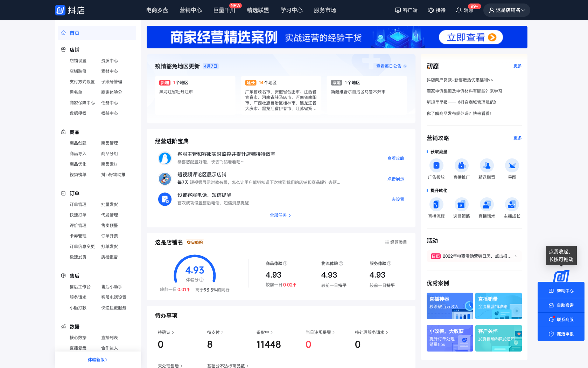
Task: Read 抖店商户贷款-新客激活优惠福利 news
Action: pyautogui.click(x=460, y=80)
